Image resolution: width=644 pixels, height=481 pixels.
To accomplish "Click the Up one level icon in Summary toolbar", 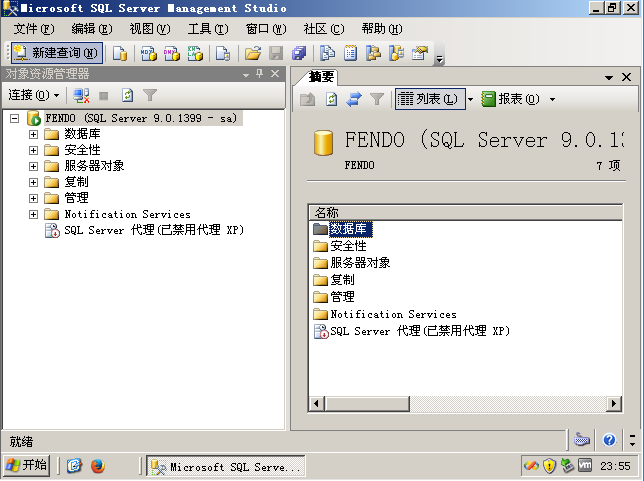I will pyautogui.click(x=308, y=99).
